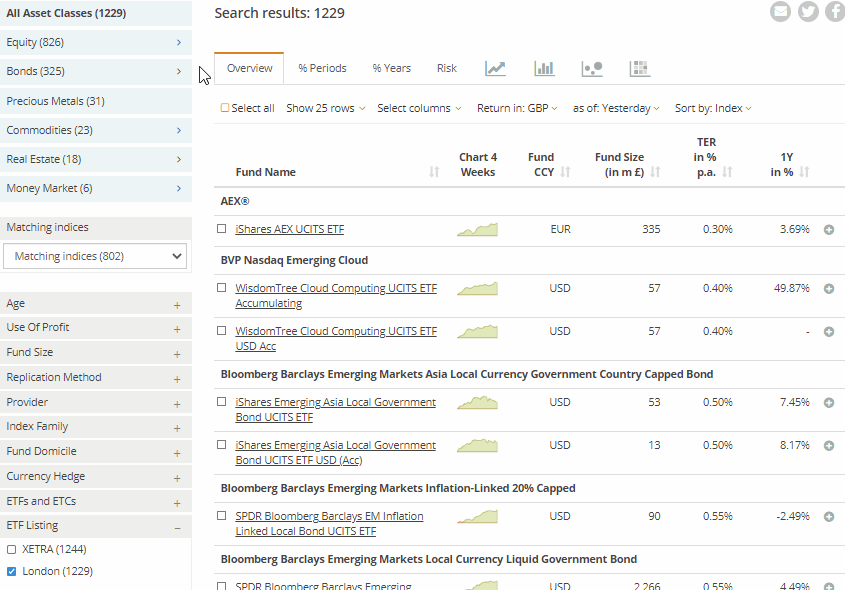This screenshot has width=845, height=590.
Task: Share results on Facebook
Action: (836, 12)
